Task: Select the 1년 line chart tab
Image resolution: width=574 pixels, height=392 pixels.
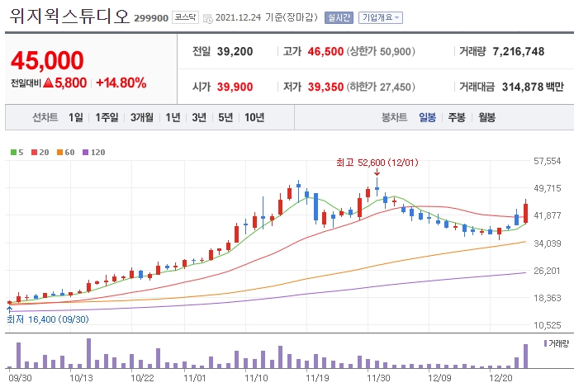Action: click(x=173, y=117)
